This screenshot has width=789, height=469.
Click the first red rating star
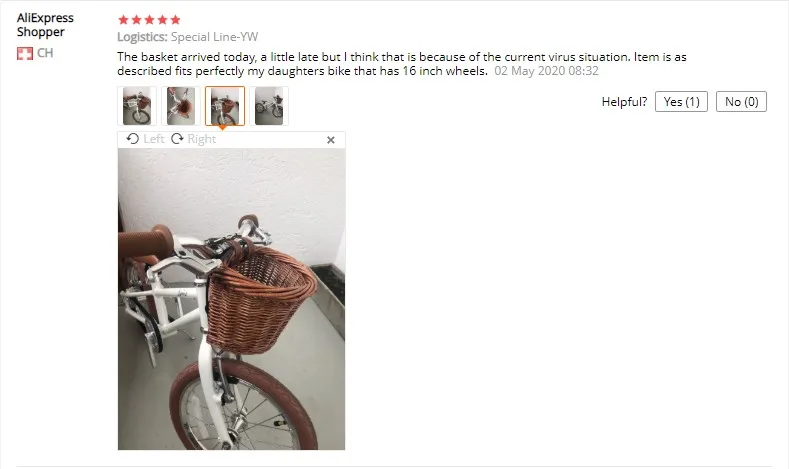[123, 20]
